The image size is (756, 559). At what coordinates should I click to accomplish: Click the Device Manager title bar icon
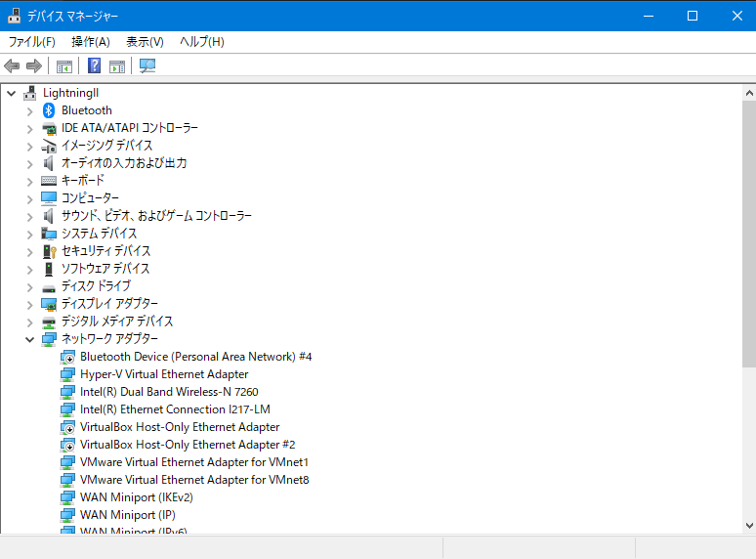tap(14, 16)
